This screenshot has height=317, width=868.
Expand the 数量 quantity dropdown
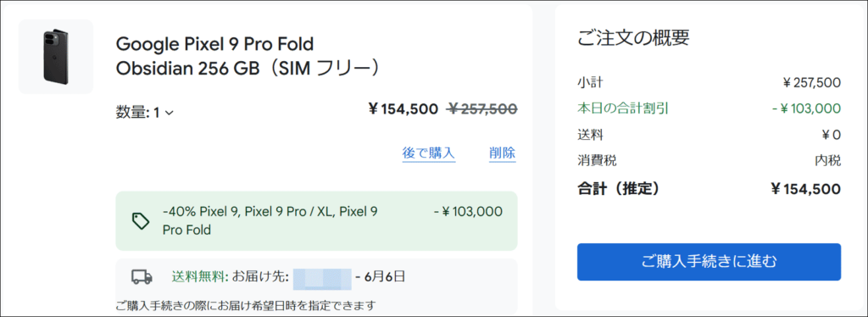(144, 112)
